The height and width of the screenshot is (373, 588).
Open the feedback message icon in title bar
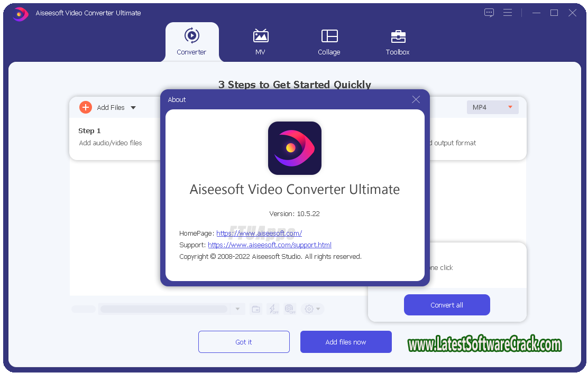(x=489, y=13)
